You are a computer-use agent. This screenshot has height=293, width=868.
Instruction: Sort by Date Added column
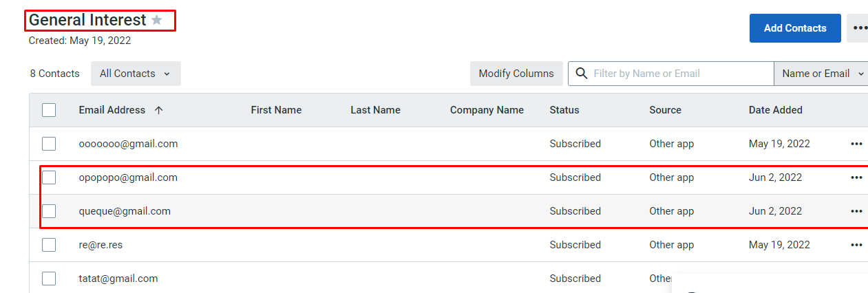coord(775,110)
